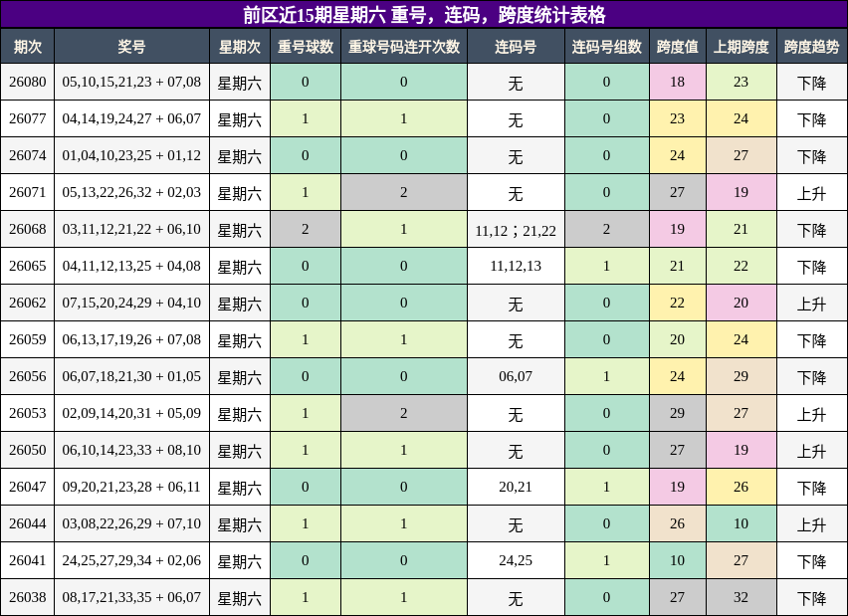Image resolution: width=848 pixels, height=616 pixels.
Task: Click trend 上升 in row 26062
Action: click(811, 304)
